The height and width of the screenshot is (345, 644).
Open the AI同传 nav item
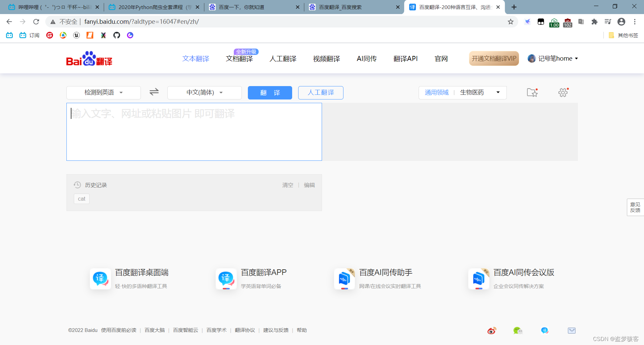tap(367, 59)
